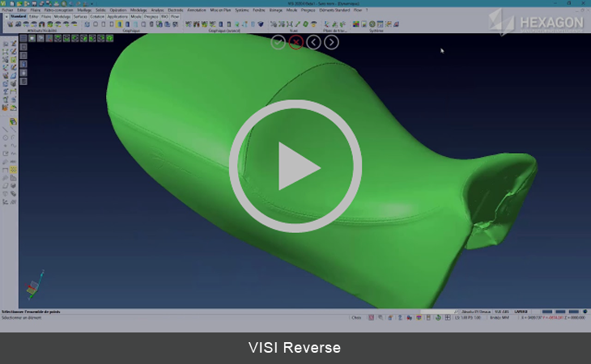Click the green globe icon in Système group
The image size is (591, 364).
(x=372, y=24)
